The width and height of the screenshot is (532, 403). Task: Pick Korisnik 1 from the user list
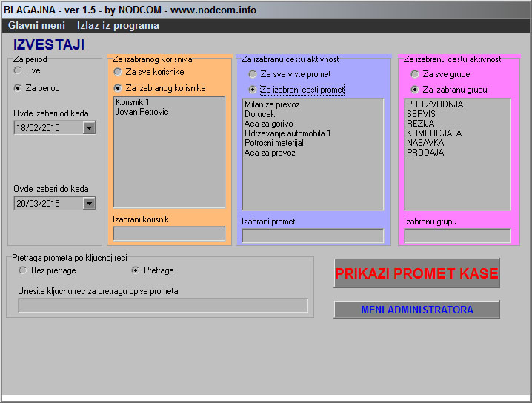(169, 102)
